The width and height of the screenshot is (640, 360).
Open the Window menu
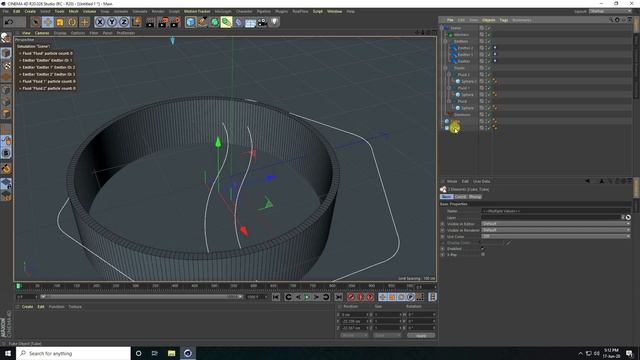[x=334, y=11]
